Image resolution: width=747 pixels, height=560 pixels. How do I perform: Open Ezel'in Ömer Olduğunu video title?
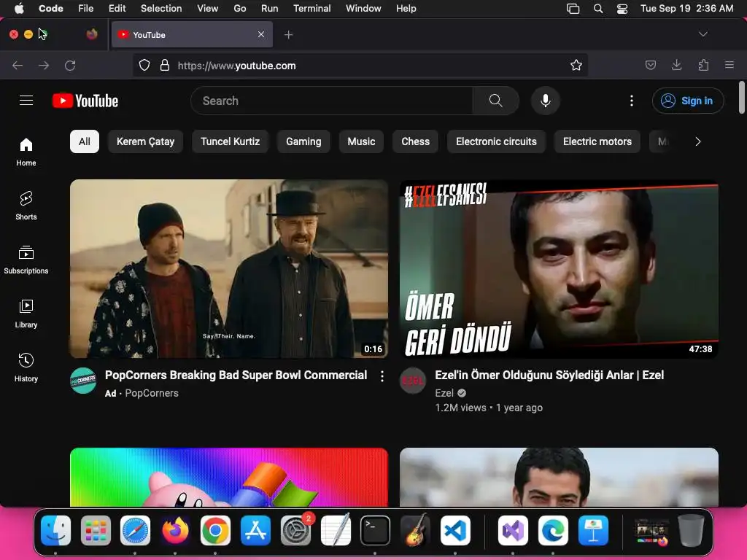click(549, 376)
